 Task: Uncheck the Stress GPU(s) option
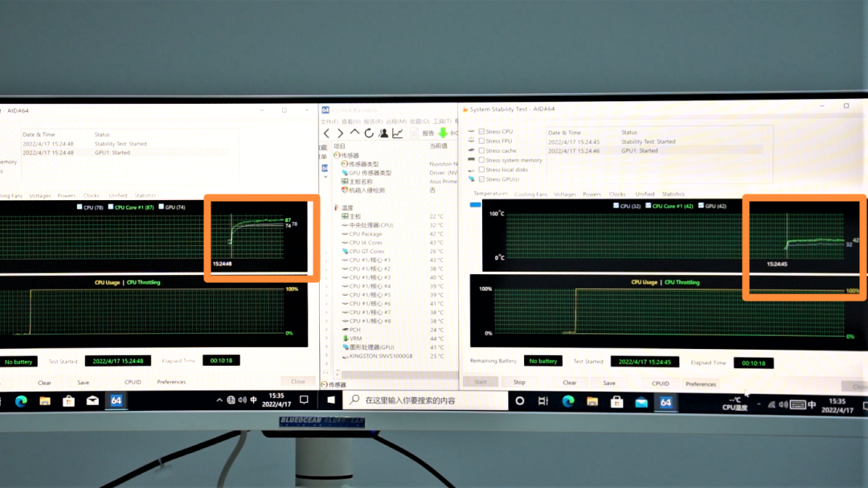click(481, 179)
